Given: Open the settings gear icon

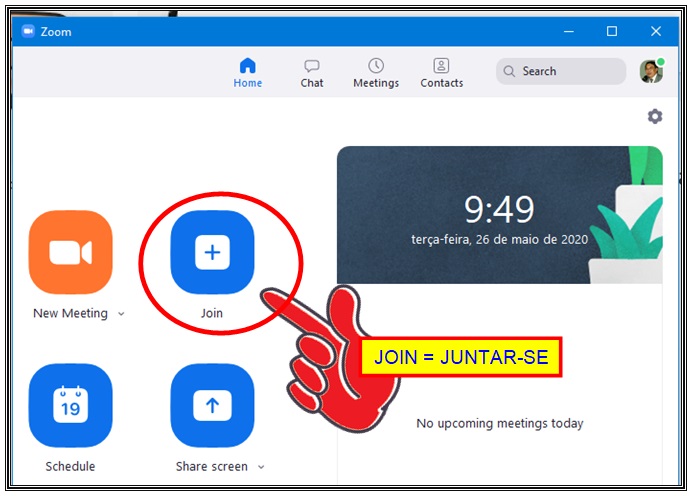Looking at the screenshot, I should [x=655, y=116].
